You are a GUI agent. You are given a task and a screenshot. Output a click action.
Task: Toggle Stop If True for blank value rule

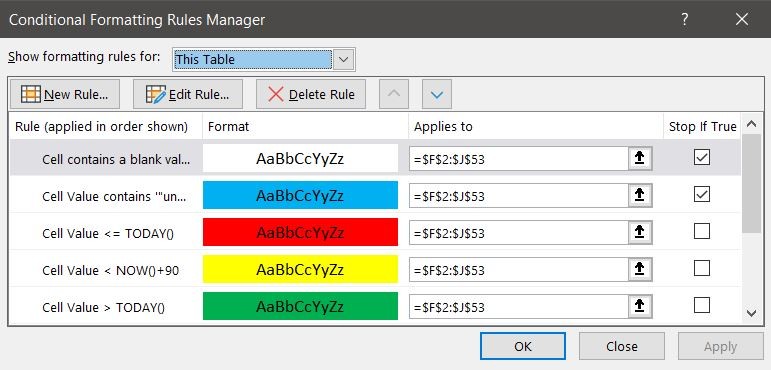[x=702, y=157]
